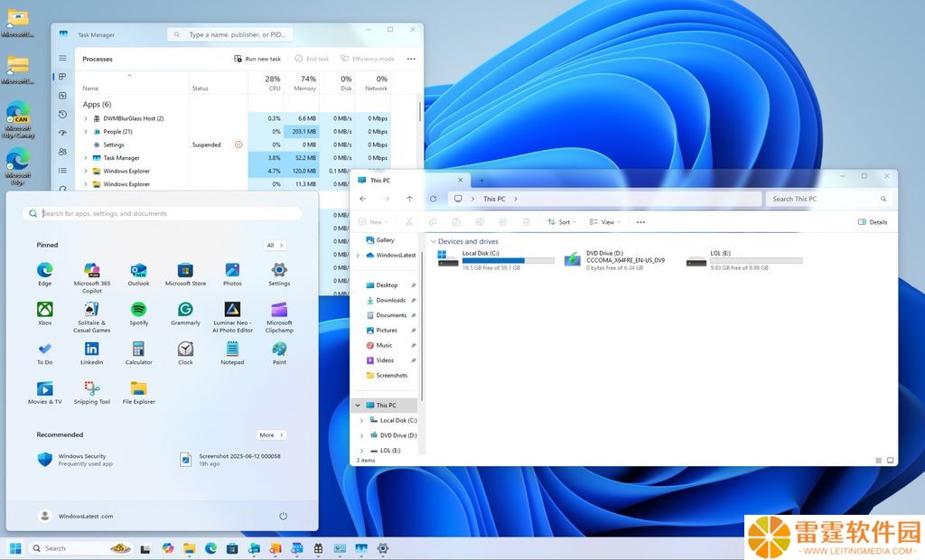
Task: Open the New dropdown in File Explorer
Action: pyautogui.click(x=373, y=222)
